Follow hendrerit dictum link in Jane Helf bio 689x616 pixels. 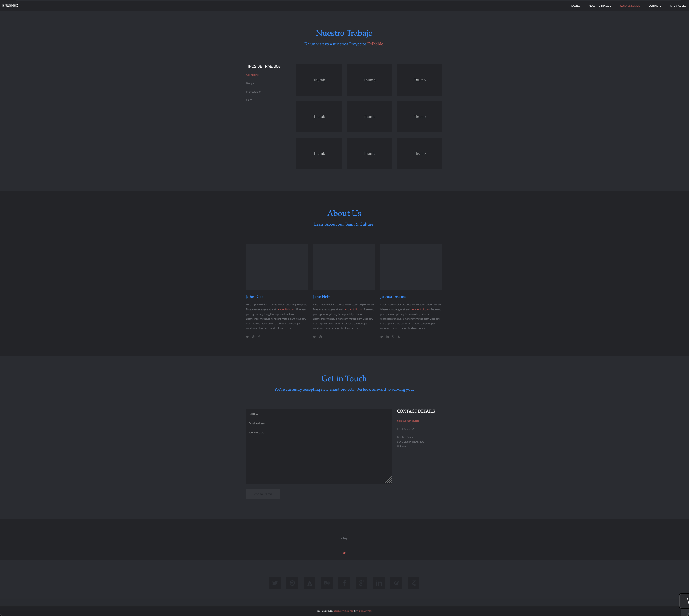(x=353, y=309)
